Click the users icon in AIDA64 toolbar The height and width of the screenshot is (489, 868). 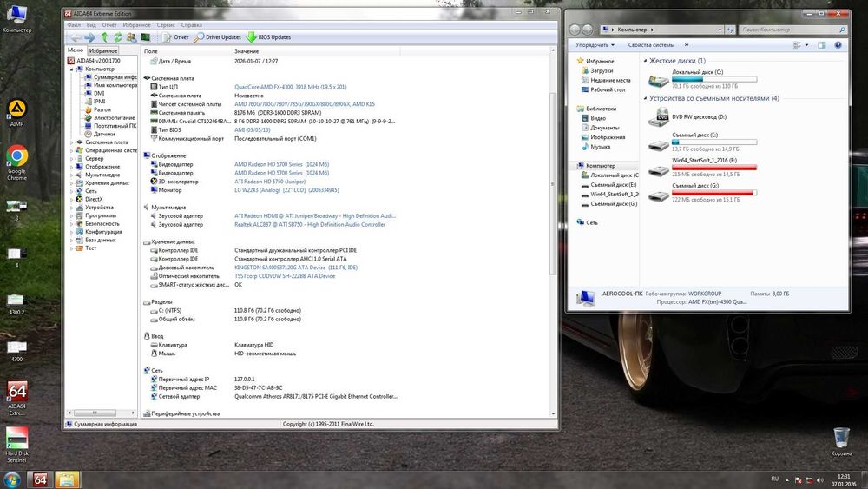pos(131,37)
